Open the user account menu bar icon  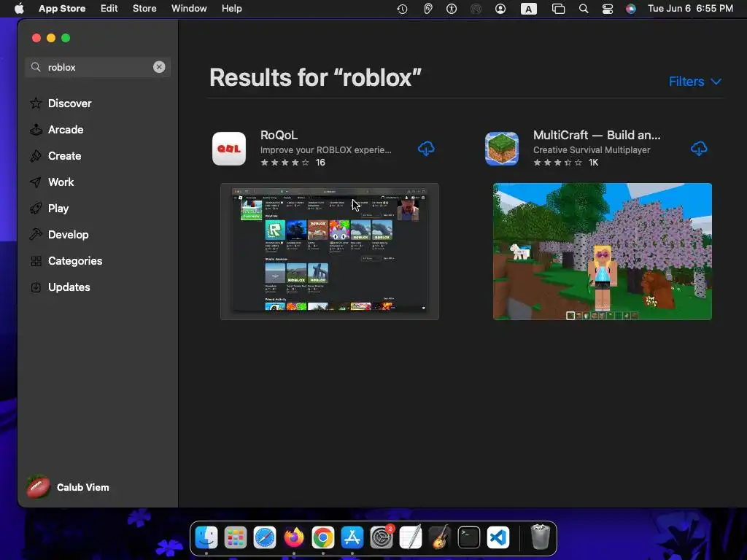[x=500, y=9]
